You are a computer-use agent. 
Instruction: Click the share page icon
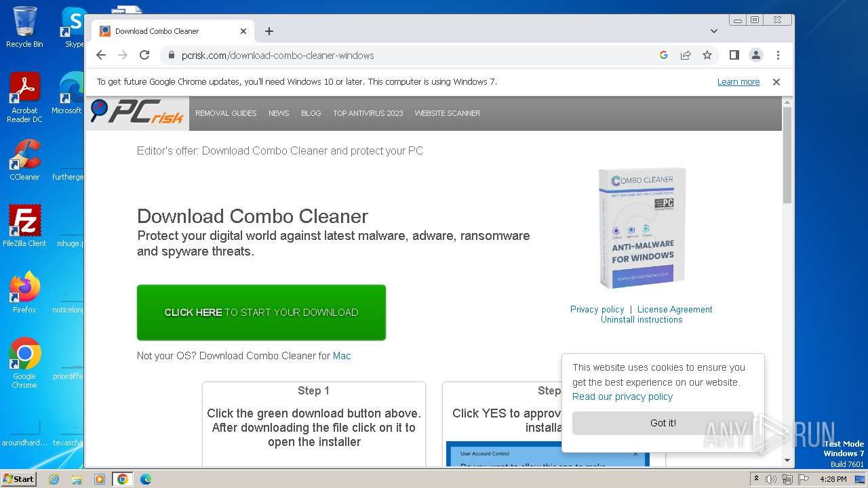click(686, 56)
